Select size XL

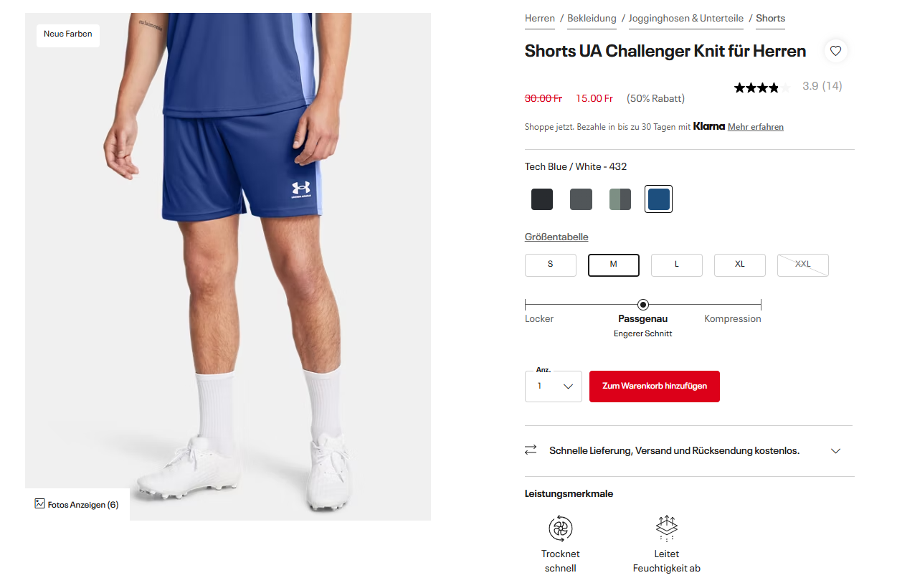click(x=740, y=265)
